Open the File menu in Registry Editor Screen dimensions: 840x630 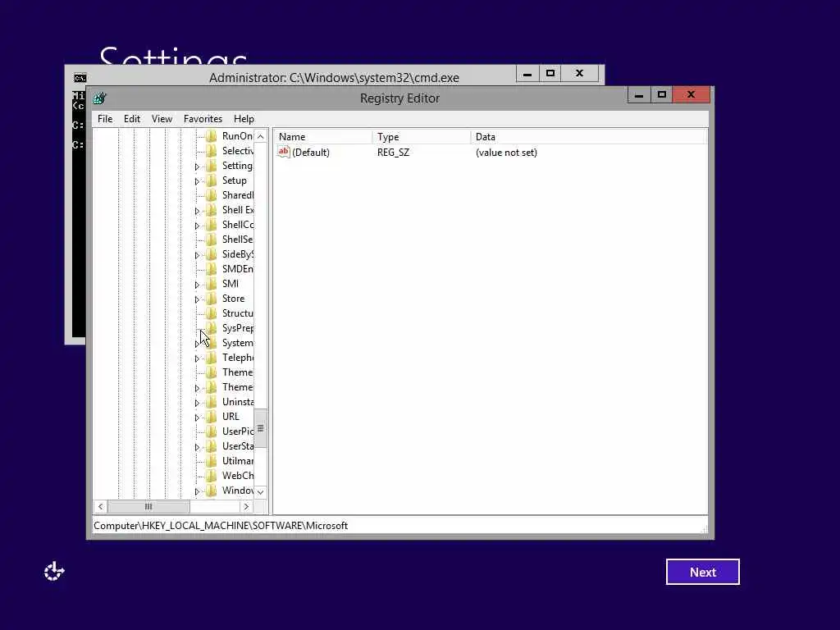click(105, 119)
